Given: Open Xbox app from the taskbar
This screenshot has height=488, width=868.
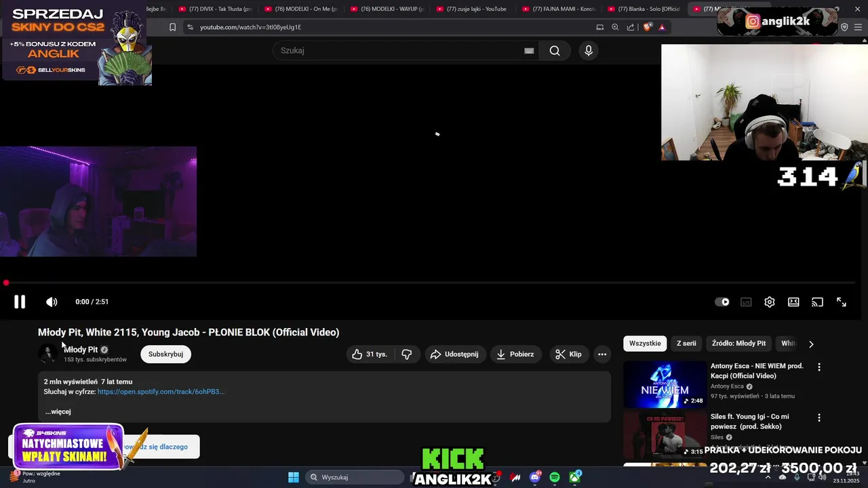Looking at the screenshot, I should (574, 478).
